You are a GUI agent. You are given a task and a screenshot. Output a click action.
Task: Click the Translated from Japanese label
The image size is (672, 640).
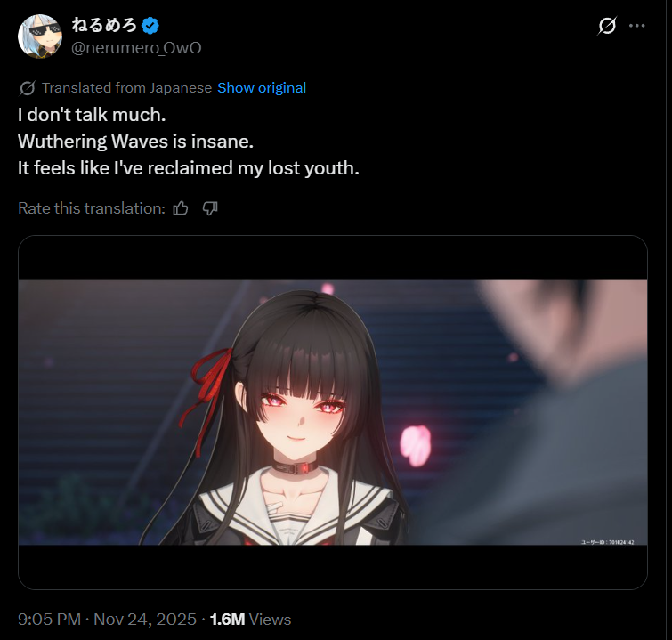127,88
